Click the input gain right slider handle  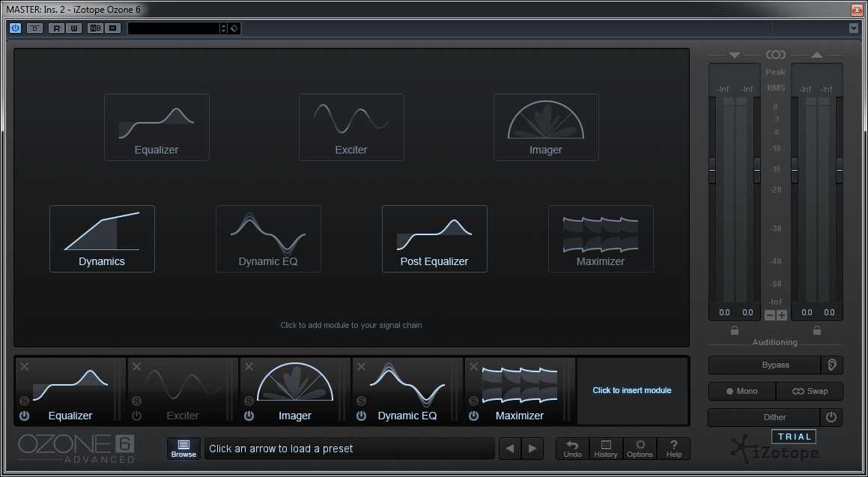click(756, 170)
